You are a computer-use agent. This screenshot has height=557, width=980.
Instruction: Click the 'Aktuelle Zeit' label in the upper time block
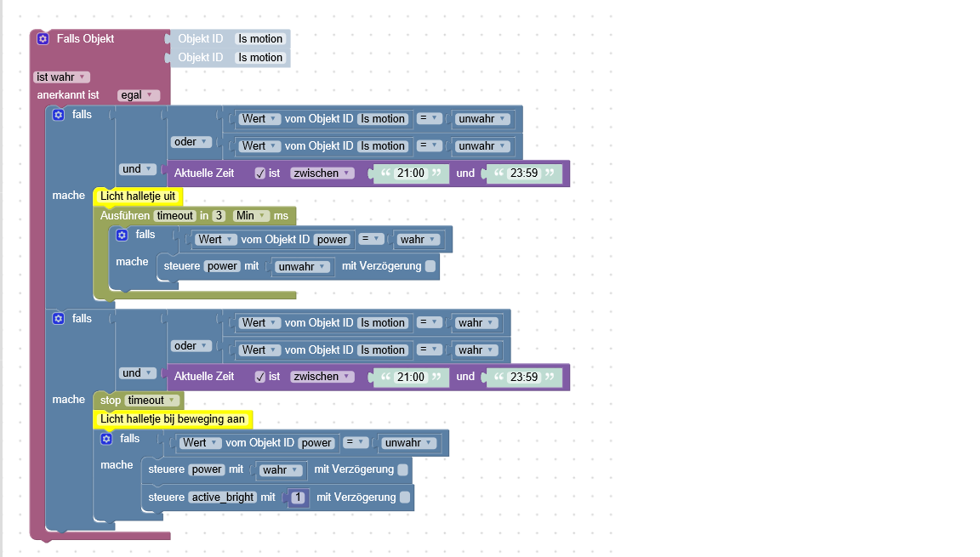click(204, 173)
